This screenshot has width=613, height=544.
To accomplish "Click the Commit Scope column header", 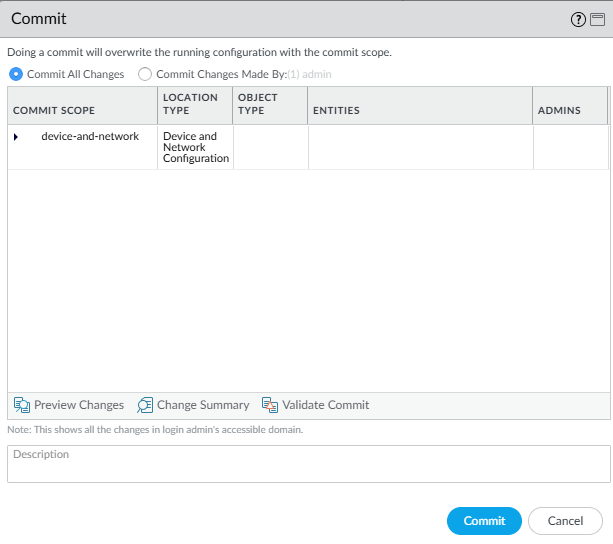I will [54, 110].
